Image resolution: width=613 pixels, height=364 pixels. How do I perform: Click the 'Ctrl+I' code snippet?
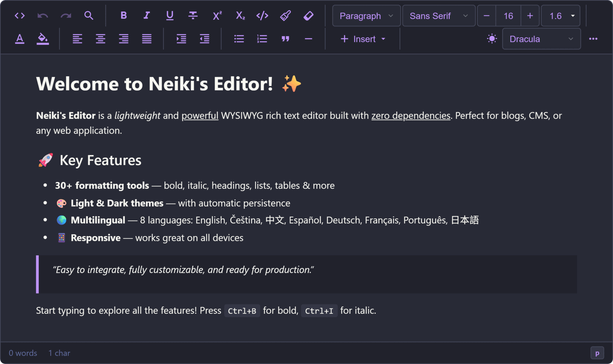[x=319, y=311]
